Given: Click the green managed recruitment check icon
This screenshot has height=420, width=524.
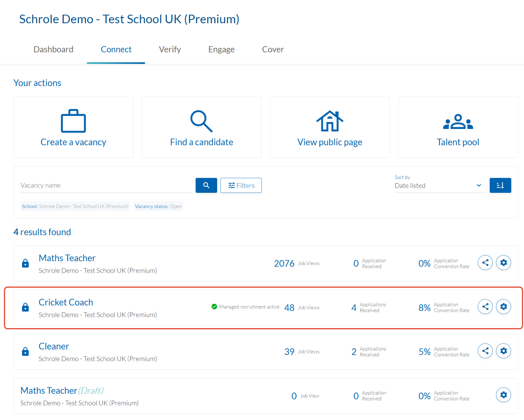Looking at the screenshot, I should pyautogui.click(x=214, y=307).
